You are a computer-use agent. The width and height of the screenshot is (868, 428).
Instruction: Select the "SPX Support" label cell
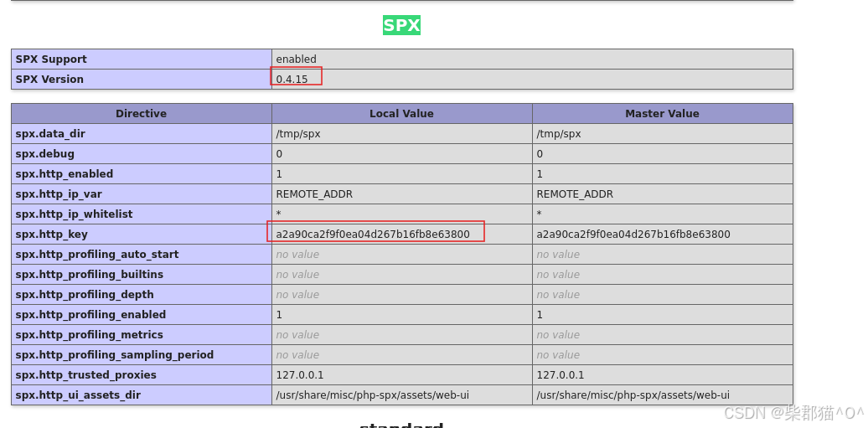click(x=142, y=59)
